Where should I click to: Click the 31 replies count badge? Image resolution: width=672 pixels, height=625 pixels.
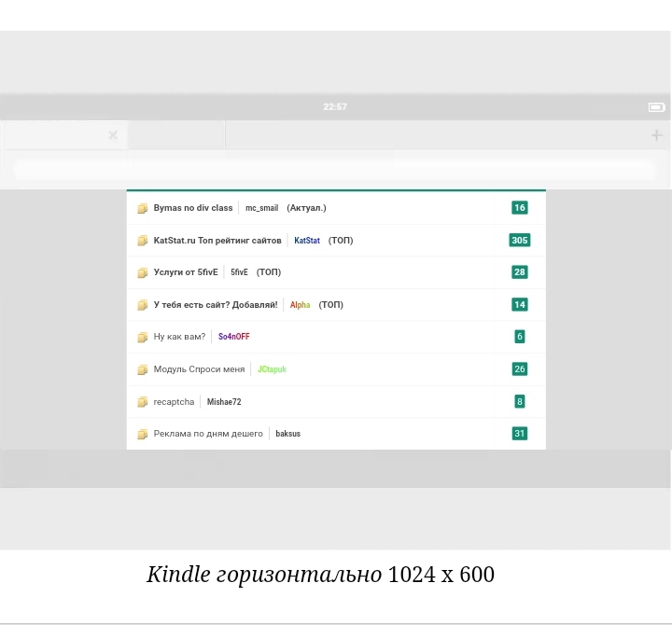(520, 434)
